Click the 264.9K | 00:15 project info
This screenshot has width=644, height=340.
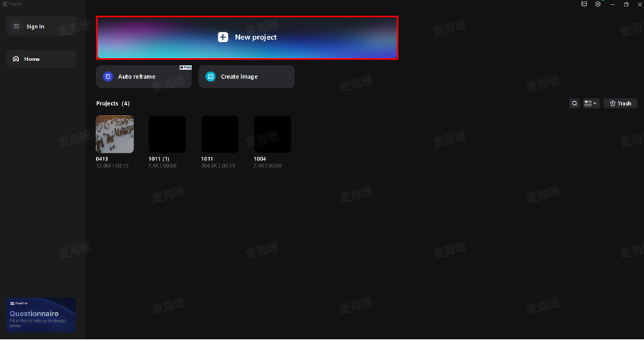click(x=218, y=166)
